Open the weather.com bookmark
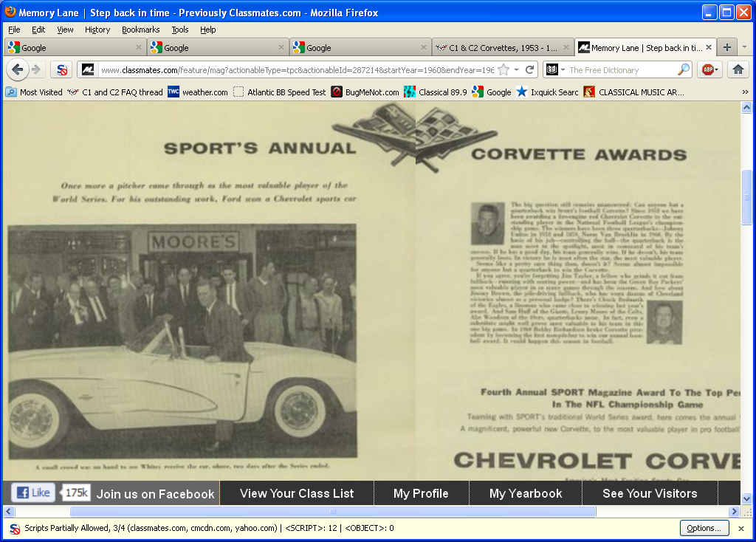756x542 pixels. 198,92
